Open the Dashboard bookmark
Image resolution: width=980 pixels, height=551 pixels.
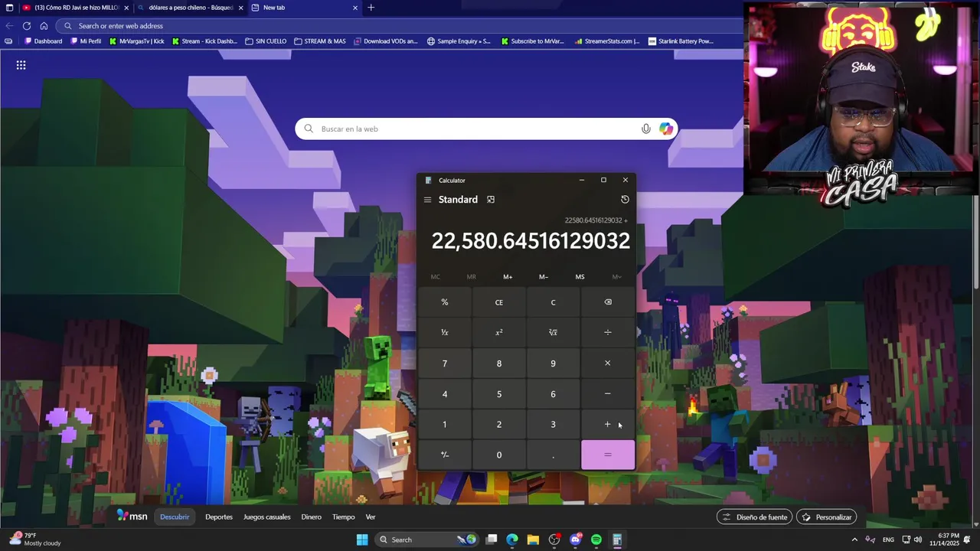click(44, 41)
